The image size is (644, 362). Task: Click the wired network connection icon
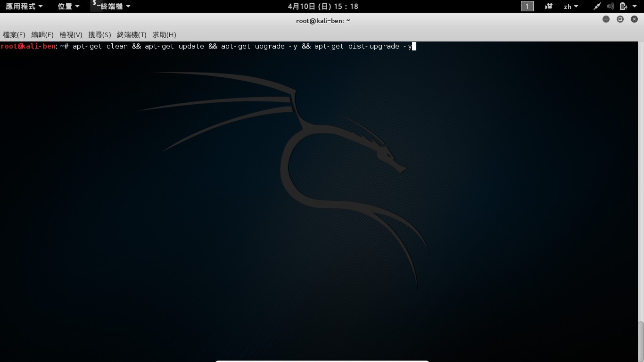pos(597,6)
